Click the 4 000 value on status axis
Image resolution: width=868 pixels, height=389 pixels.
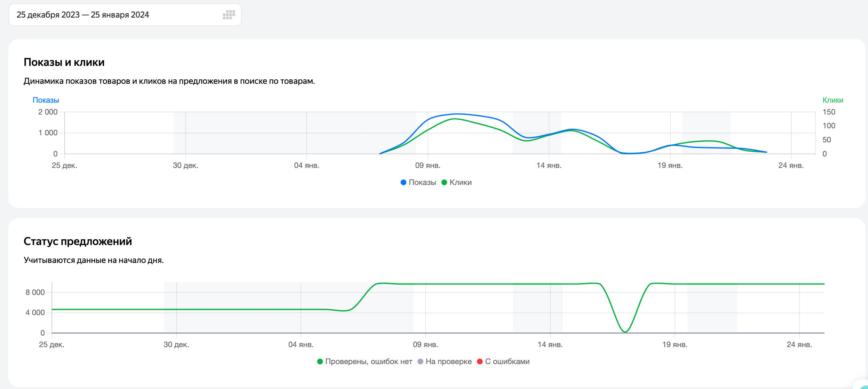pyautogui.click(x=35, y=313)
